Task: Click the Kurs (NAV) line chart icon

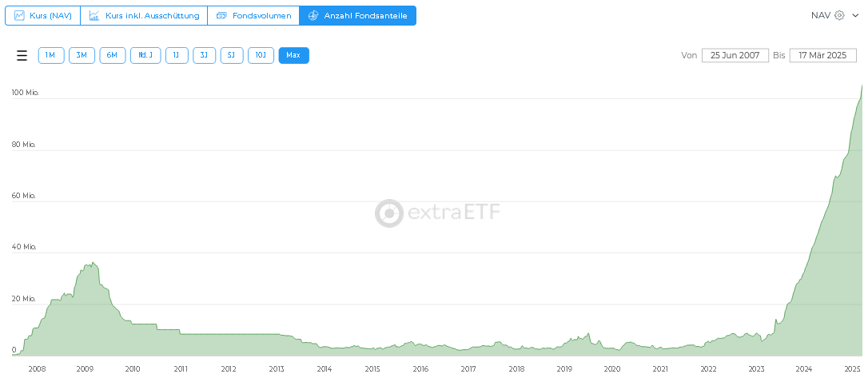Action: pos(20,15)
